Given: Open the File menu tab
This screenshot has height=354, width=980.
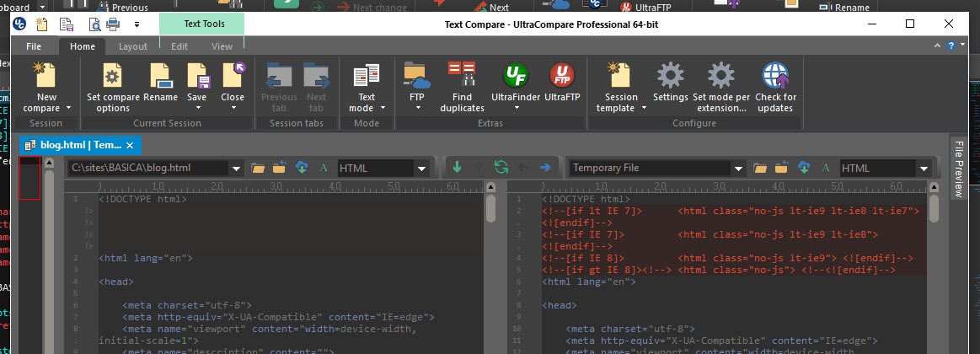Looking at the screenshot, I should (34, 46).
